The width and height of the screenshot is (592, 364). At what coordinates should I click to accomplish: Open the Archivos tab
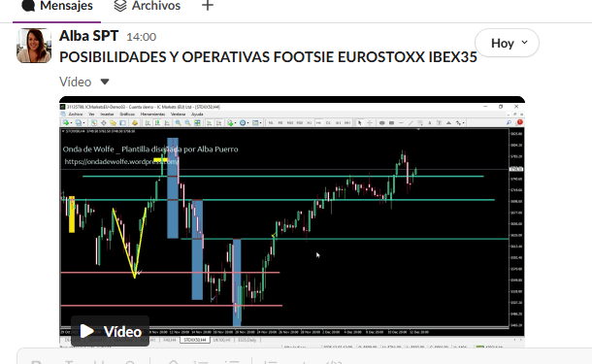point(148,6)
